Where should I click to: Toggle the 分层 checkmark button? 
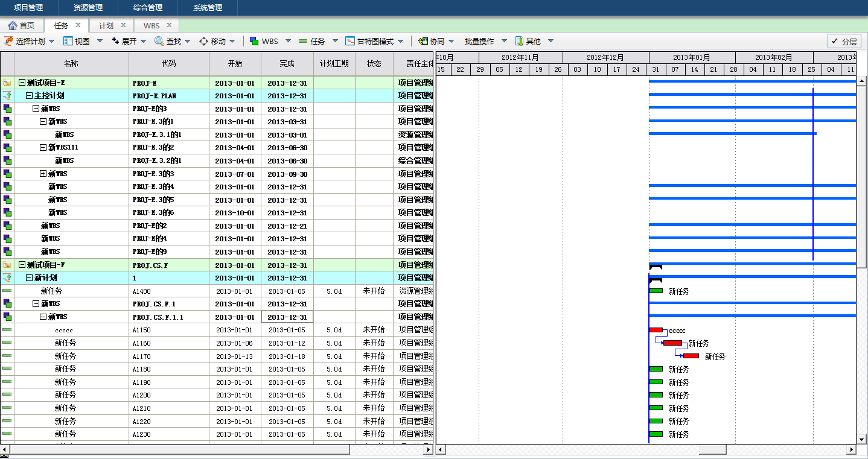pyautogui.click(x=844, y=41)
